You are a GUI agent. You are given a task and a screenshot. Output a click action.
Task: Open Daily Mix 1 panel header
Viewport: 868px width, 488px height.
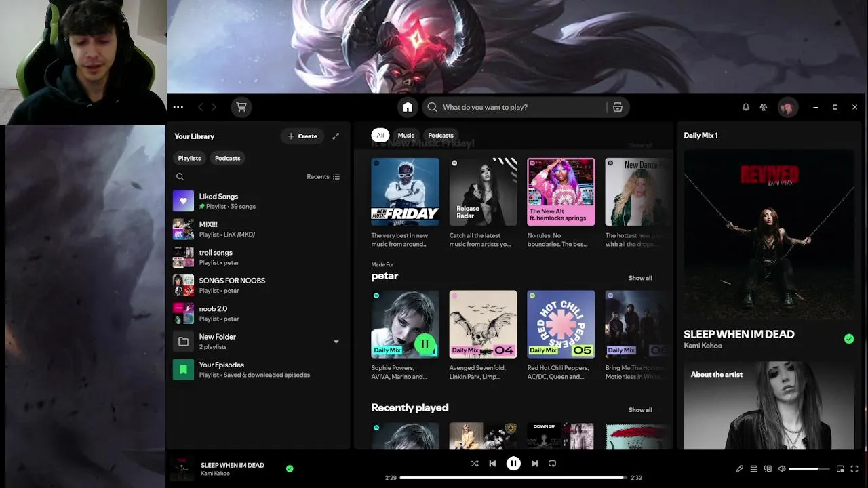click(701, 136)
